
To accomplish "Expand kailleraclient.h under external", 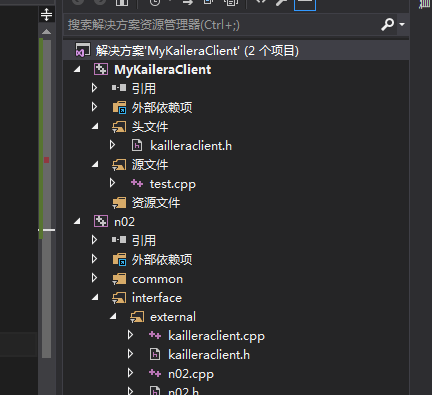I will pyautogui.click(x=131, y=354).
